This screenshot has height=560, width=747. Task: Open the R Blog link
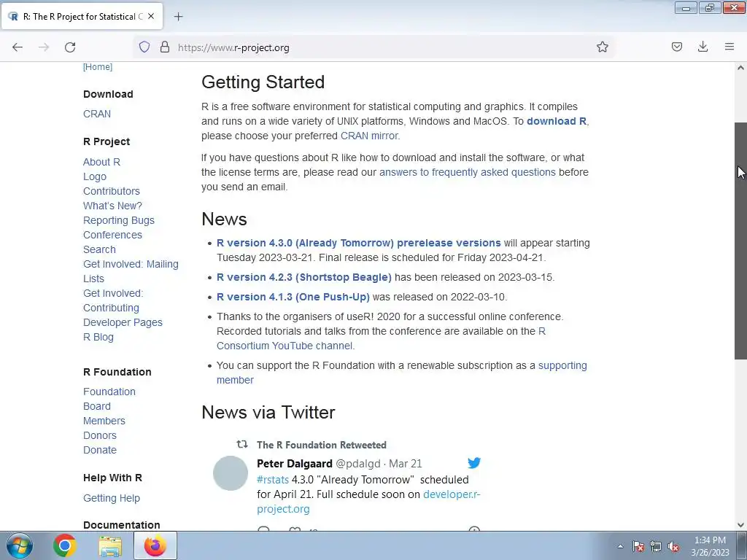pos(98,337)
